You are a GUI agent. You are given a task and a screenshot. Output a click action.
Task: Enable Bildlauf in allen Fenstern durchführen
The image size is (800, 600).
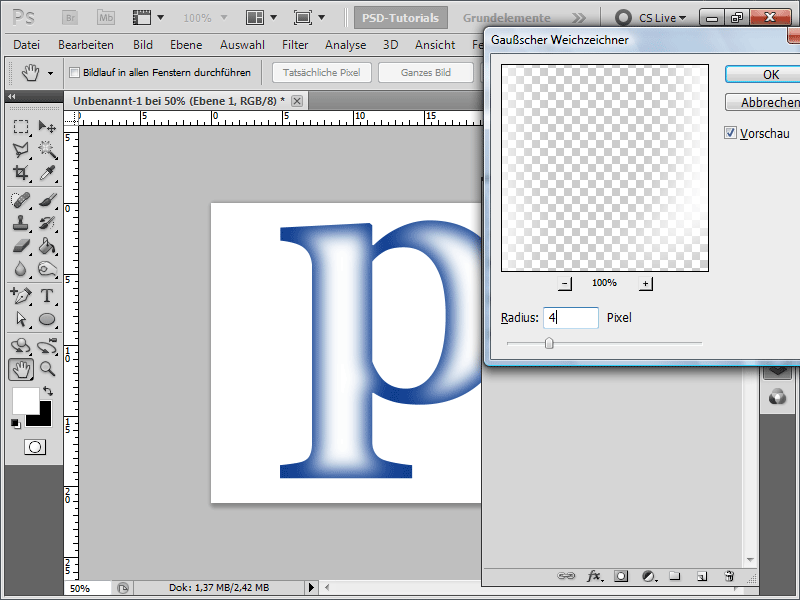74,72
